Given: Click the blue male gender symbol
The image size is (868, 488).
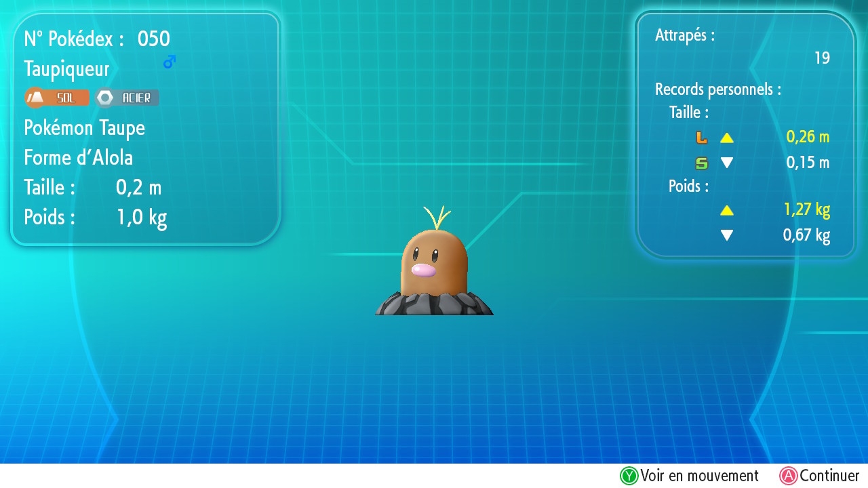Looking at the screenshot, I should point(170,62).
